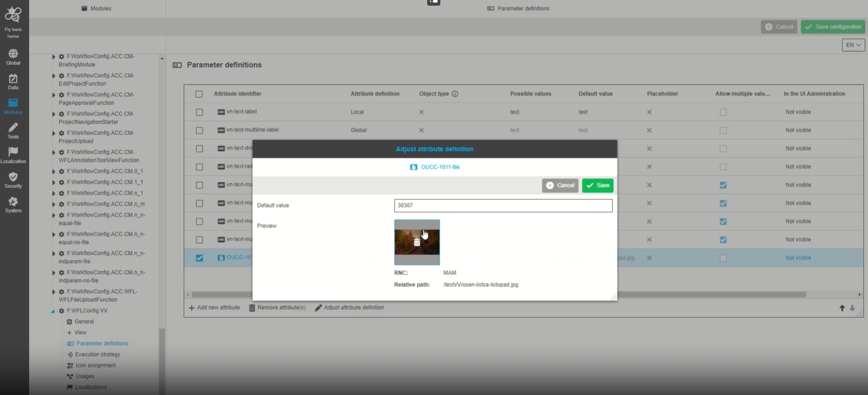The width and height of the screenshot is (868, 395).
Task: Expand F.WorkflowConfig.ACC.CM.n_n-equal-file node
Action: point(54,215)
